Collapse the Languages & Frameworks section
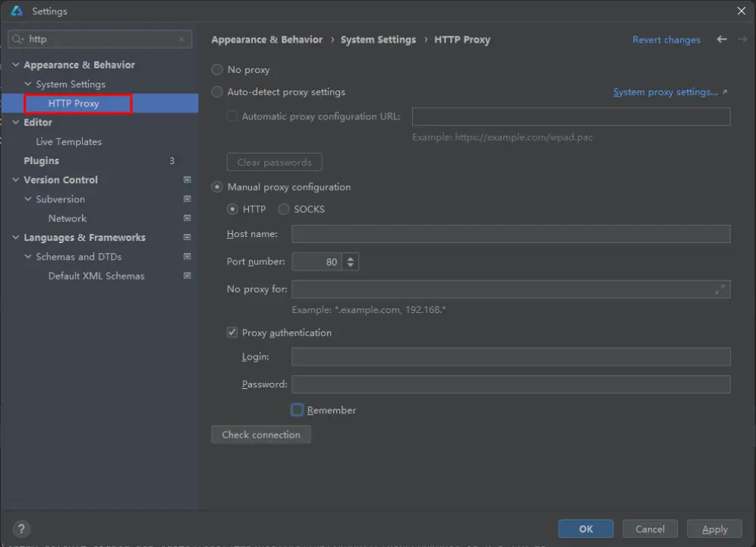The width and height of the screenshot is (756, 547). coord(16,238)
